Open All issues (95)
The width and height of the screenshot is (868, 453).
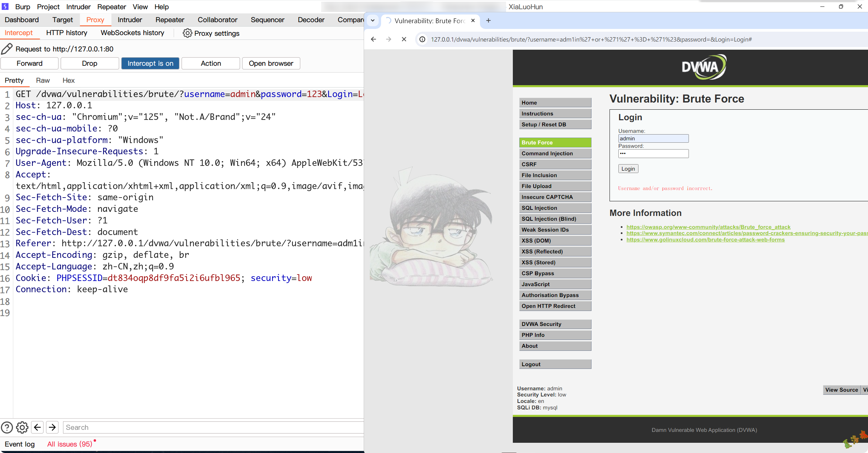(x=70, y=444)
